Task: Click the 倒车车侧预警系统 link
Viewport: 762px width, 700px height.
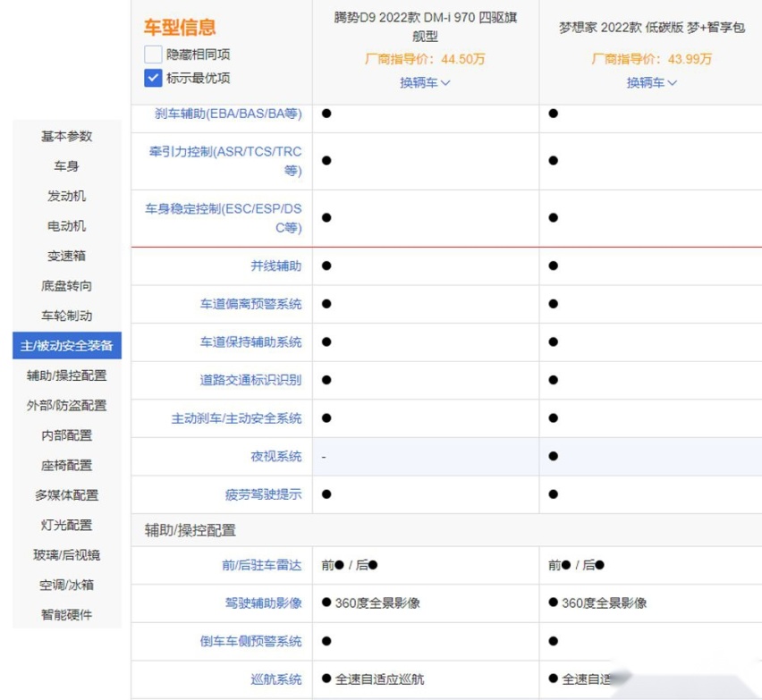Action: 250,641
